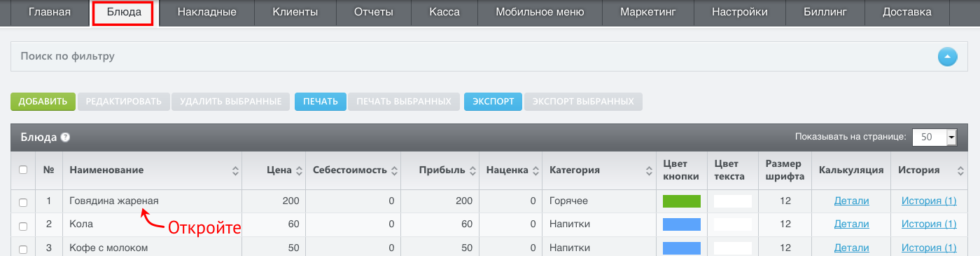Open the Главная tab

tap(50, 12)
